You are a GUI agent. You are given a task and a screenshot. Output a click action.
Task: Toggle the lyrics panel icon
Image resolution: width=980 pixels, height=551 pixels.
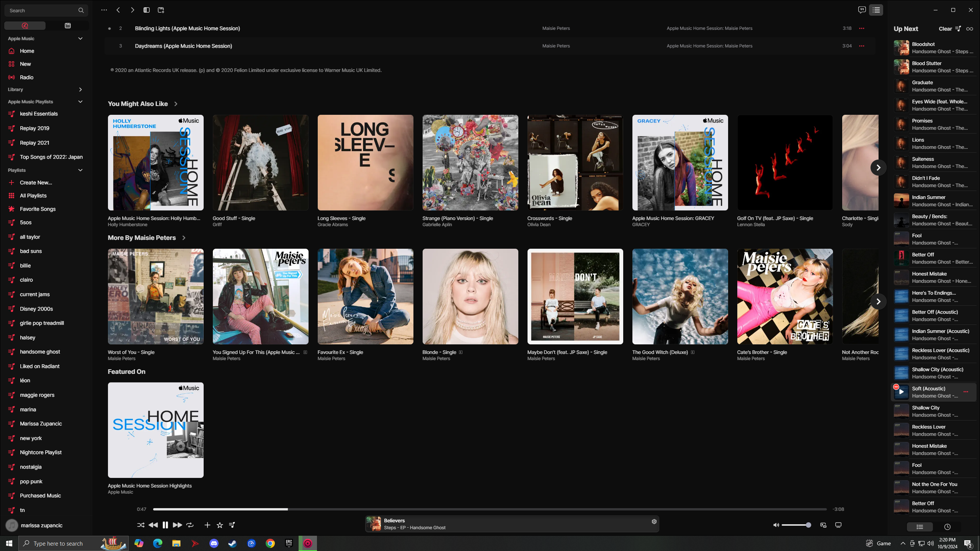pyautogui.click(x=862, y=10)
